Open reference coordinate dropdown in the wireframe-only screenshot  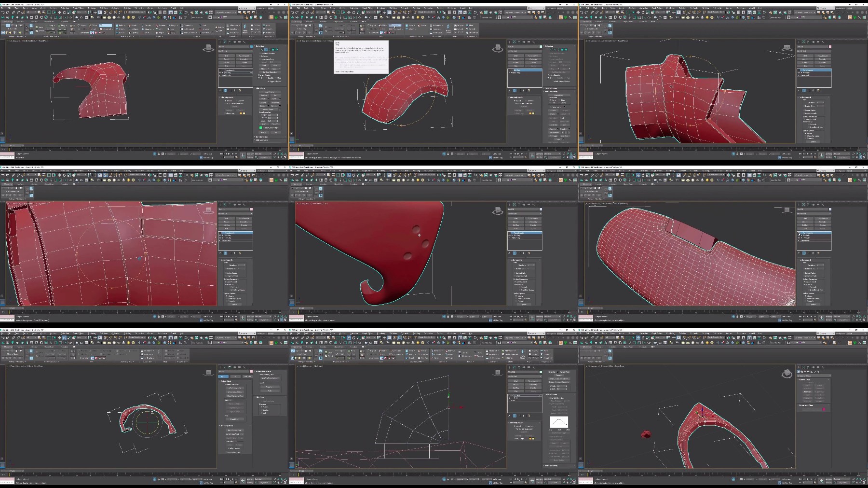pyautogui.click(x=371, y=337)
